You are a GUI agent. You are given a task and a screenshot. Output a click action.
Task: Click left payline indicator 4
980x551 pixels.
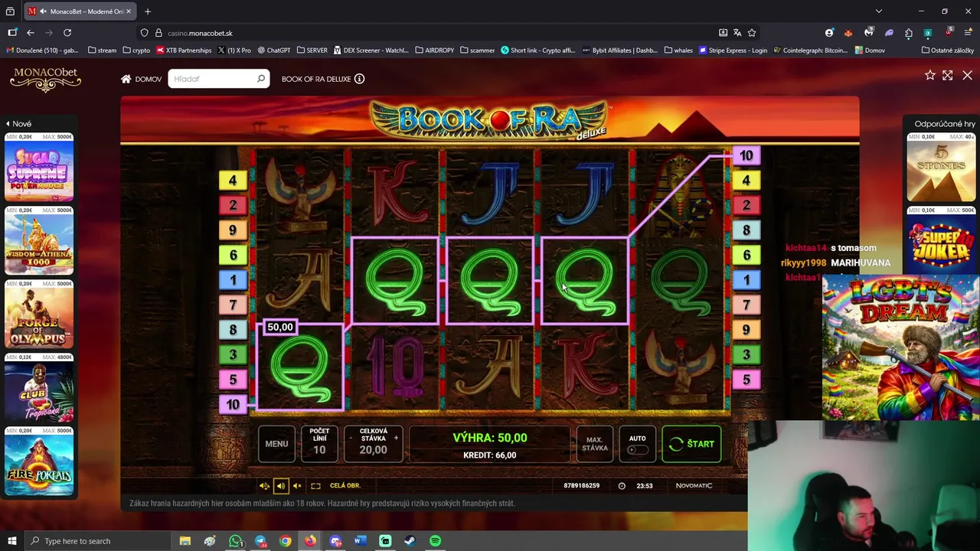[233, 181]
